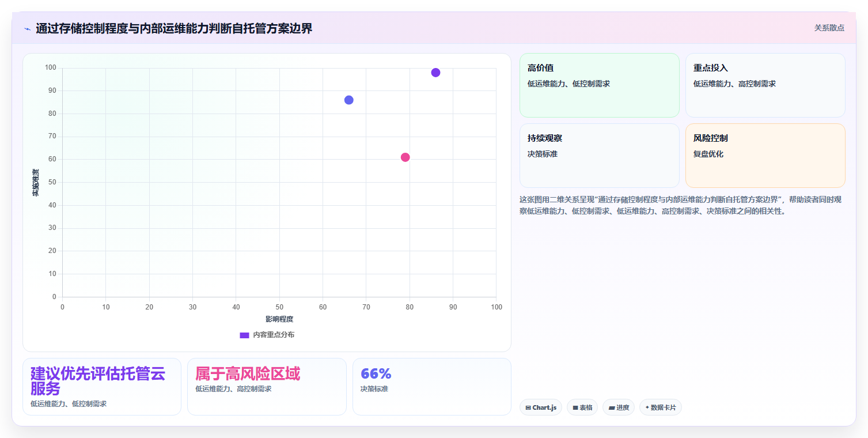The height and width of the screenshot is (438, 868).
Task: Click the 影响程度 x-axis title
Action: (279, 319)
